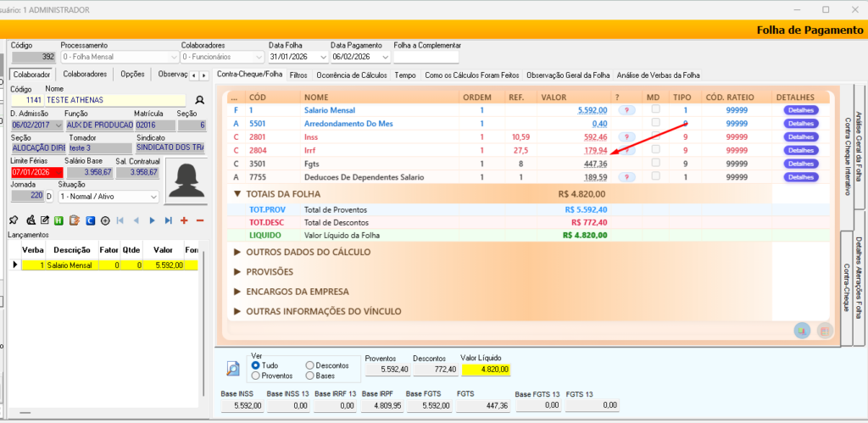
Task: Click the green H icon in the toolbar
Action: [59, 220]
